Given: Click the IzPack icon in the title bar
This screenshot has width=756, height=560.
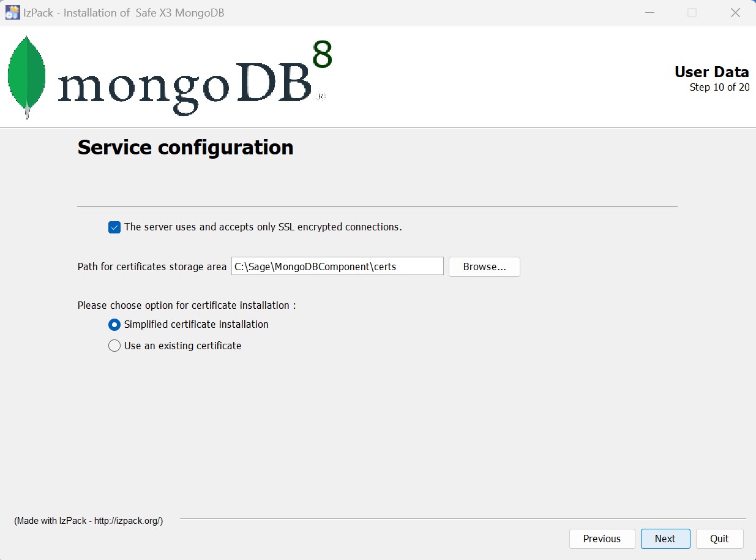Looking at the screenshot, I should 12,12.
